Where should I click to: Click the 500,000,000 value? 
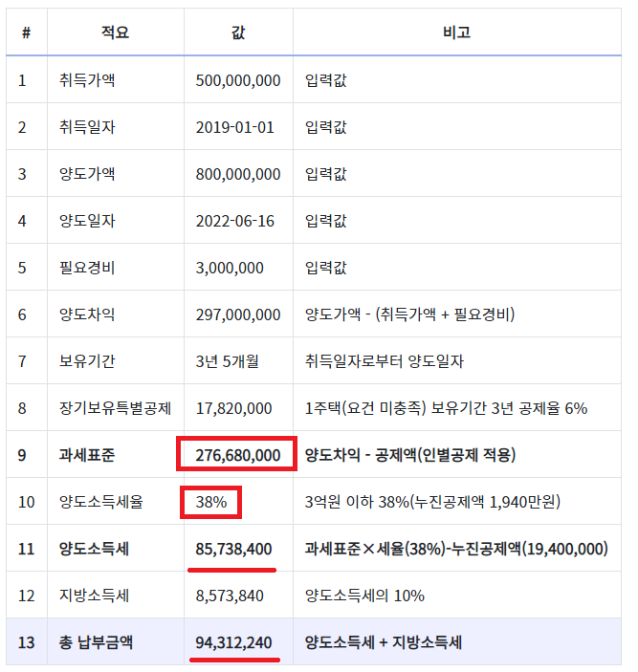(x=238, y=80)
